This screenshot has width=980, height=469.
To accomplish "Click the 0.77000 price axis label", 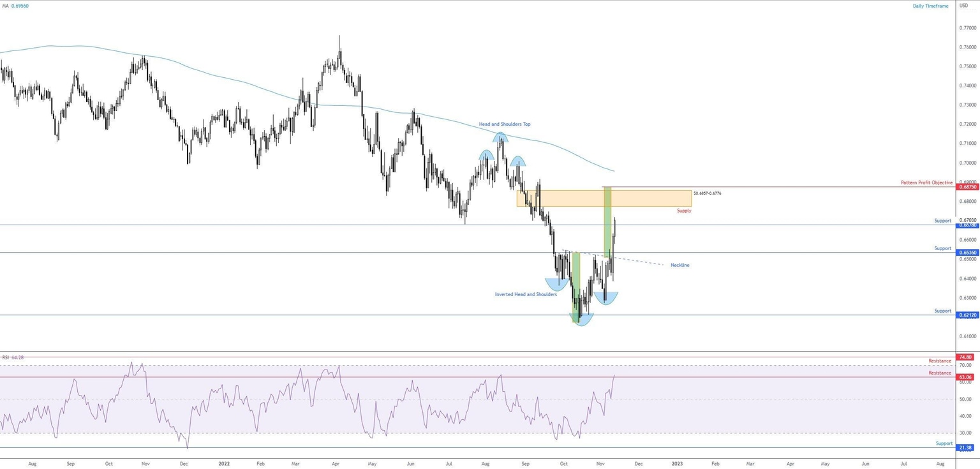I will (x=969, y=28).
